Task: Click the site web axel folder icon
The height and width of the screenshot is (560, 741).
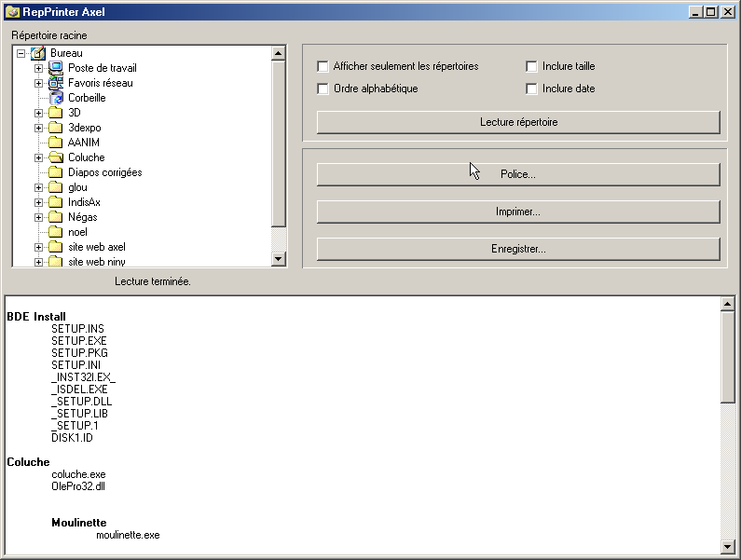Action: pyautogui.click(x=56, y=247)
